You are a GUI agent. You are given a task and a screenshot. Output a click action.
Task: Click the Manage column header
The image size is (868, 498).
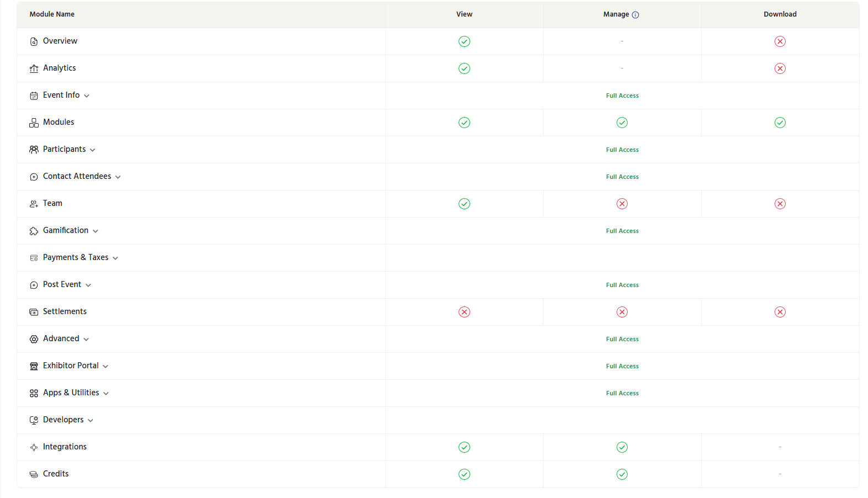coord(616,14)
